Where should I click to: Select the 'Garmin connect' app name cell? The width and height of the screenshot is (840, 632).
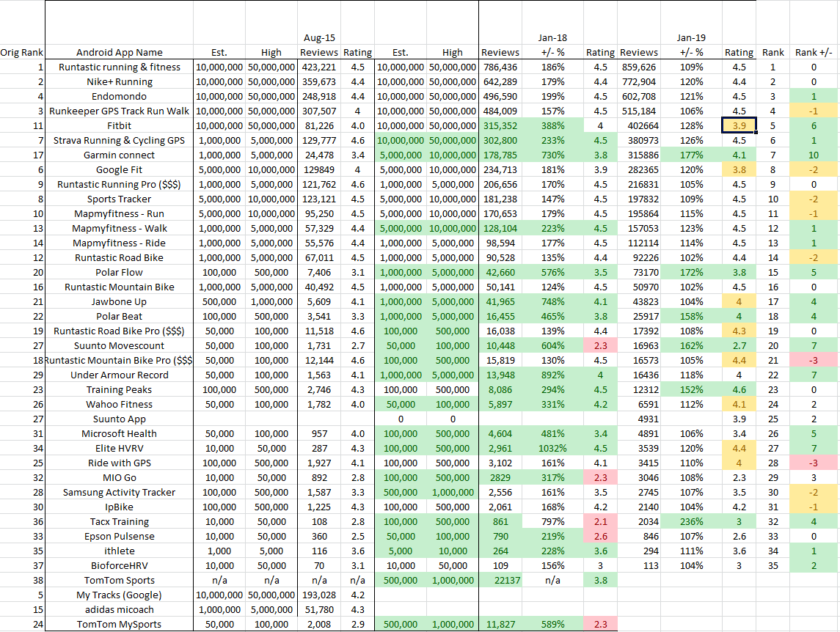[x=119, y=155]
